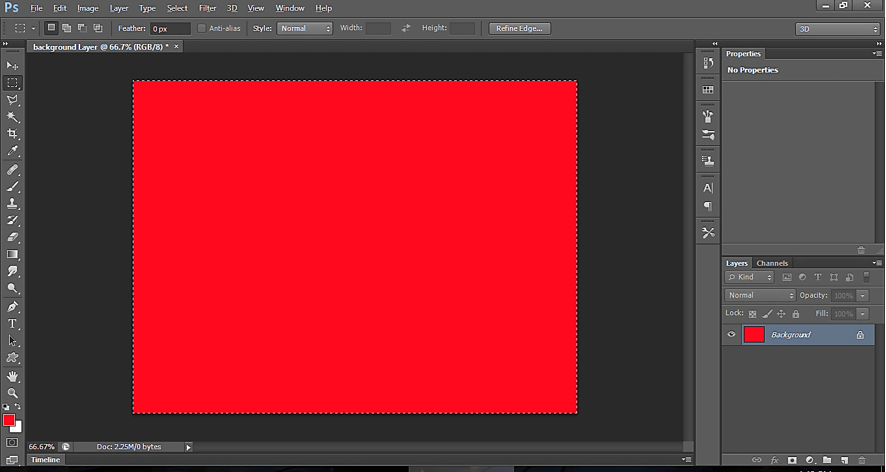Open the Character panel icon
Viewport: 886px width, 472px height.
[708, 188]
